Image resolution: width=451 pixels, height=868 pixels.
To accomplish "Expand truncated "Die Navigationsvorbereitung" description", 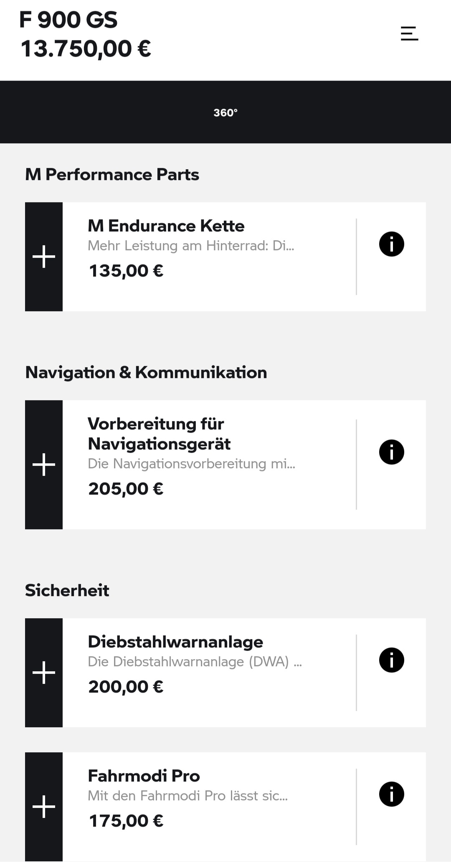I will [x=191, y=464].
